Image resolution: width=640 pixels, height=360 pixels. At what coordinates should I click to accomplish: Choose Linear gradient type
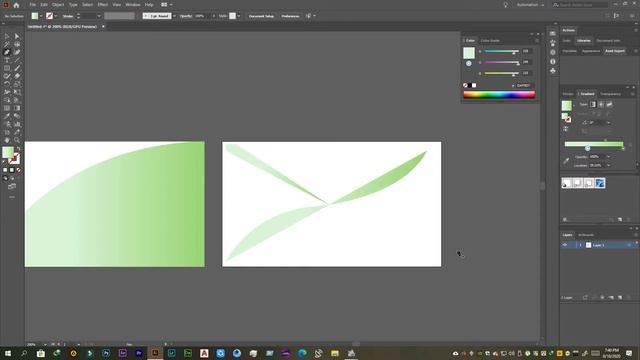593,104
